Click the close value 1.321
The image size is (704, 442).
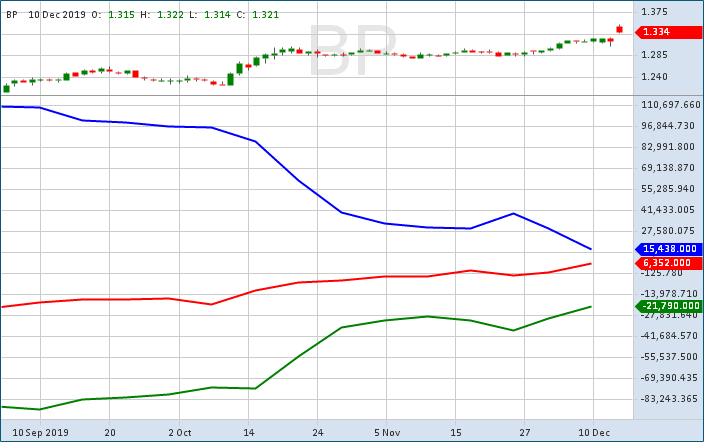[x=265, y=14]
